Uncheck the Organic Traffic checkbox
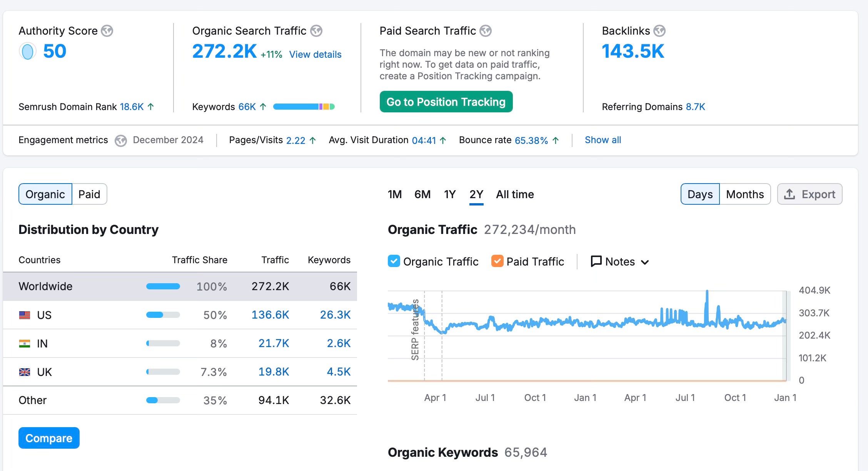Image resolution: width=868 pixels, height=471 pixels. coord(394,261)
